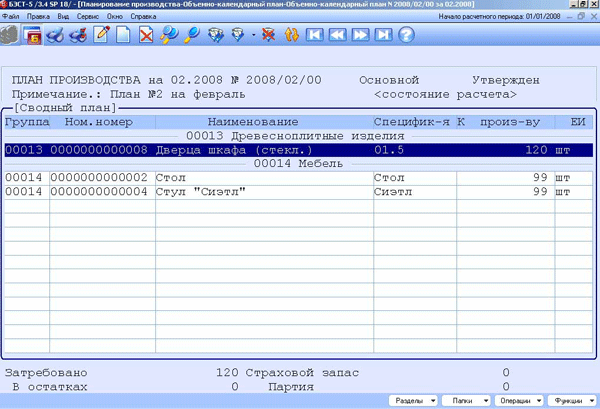Click the printer icon with red mark

[78, 35]
